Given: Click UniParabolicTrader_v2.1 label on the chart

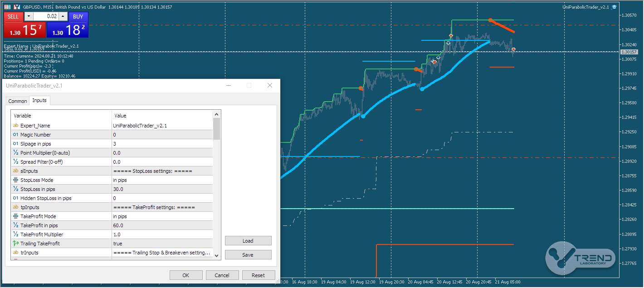Looking at the screenshot, I should (x=585, y=7).
